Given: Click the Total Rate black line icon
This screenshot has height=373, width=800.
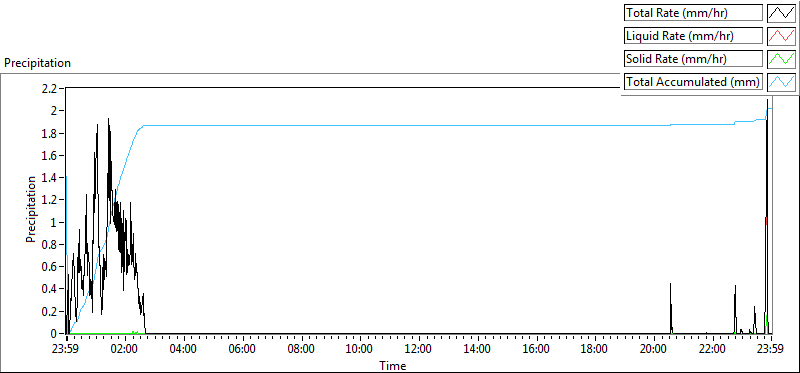Looking at the screenshot, I should tap(782, 13).
